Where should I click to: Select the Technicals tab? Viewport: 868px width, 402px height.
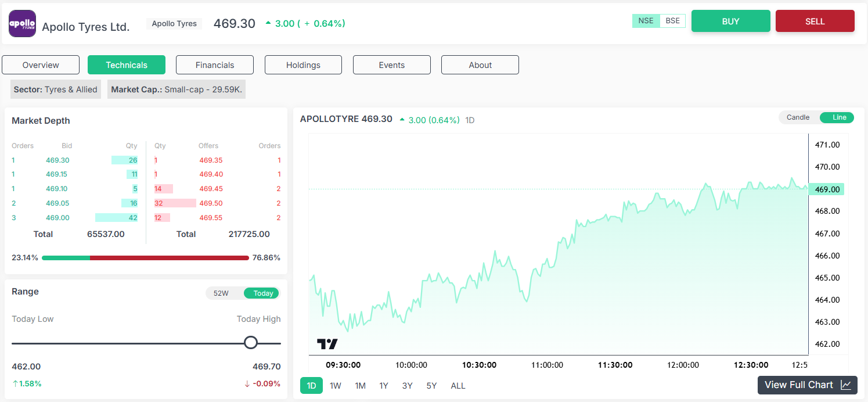coord(127,65)
